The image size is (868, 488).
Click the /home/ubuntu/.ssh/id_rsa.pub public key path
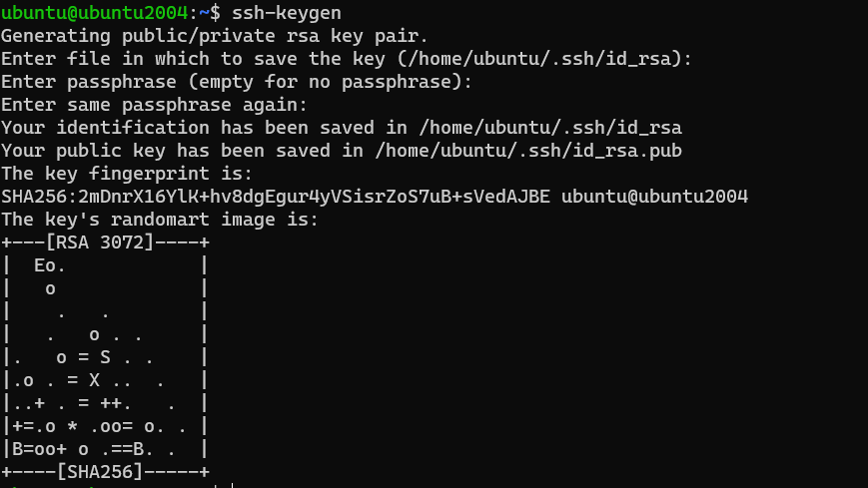(x=528, y=151)
